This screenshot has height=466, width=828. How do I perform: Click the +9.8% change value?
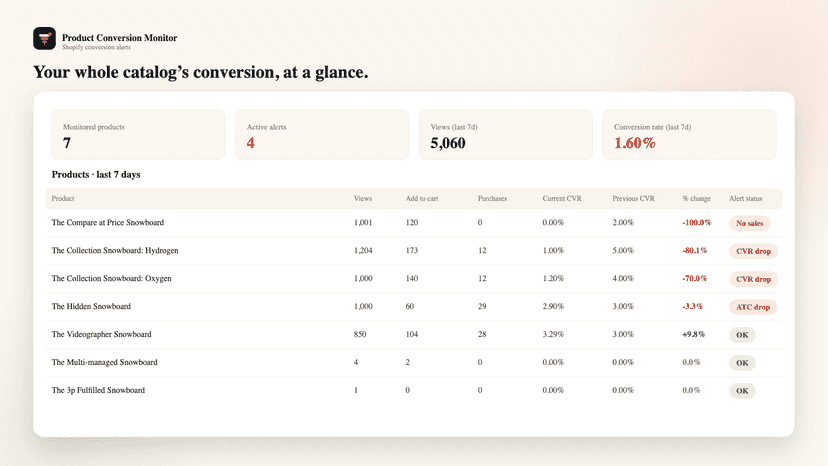(x=693, y=334)
